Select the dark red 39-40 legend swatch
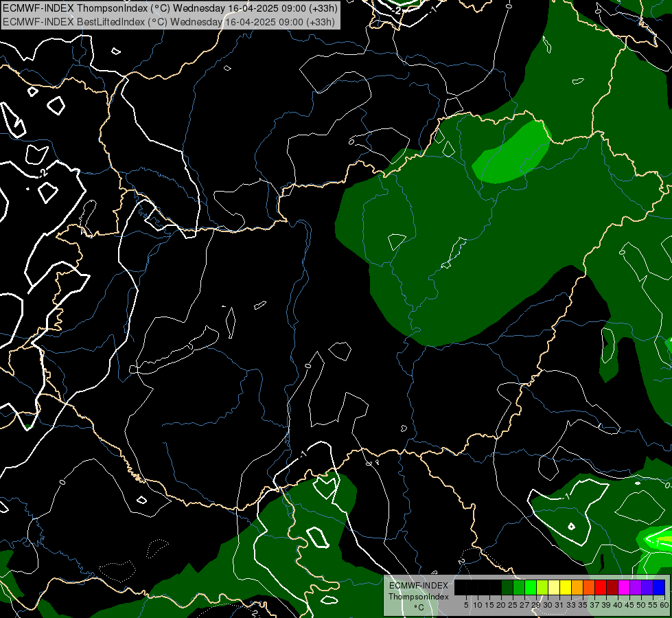The width and height of the screenshot is (672, 618). (x=612, y=587)
